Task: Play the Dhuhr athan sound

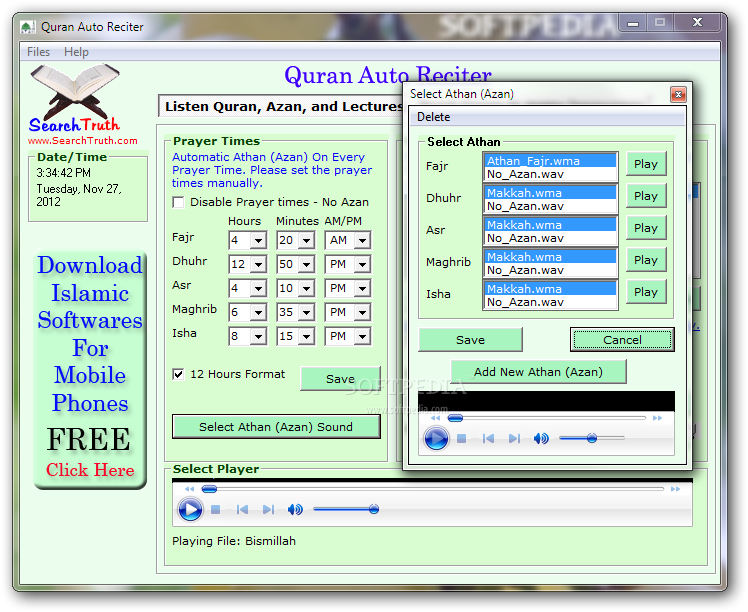Action: [x=646, y=196]
